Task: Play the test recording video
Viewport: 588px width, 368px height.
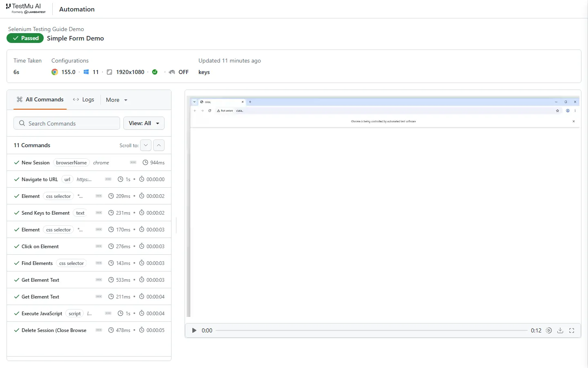Action: [194, 330]
